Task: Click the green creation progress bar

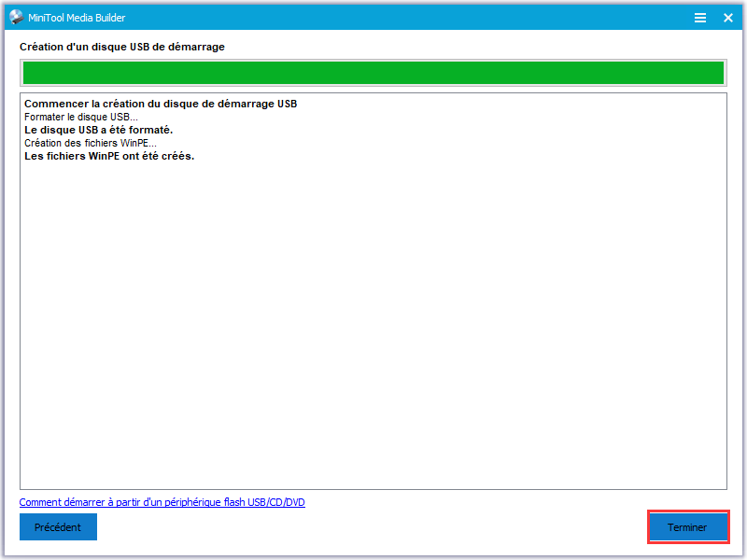Action: tap(373, 73)
